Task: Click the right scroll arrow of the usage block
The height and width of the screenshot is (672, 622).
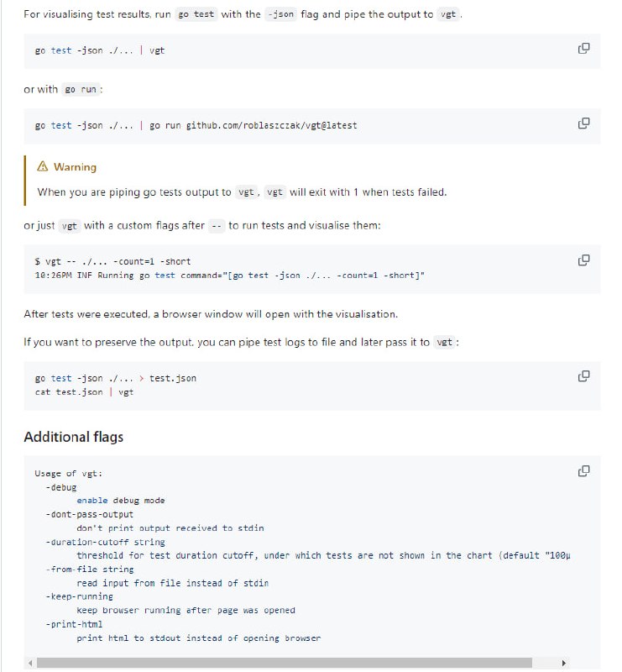Action: tap(563, 663)
